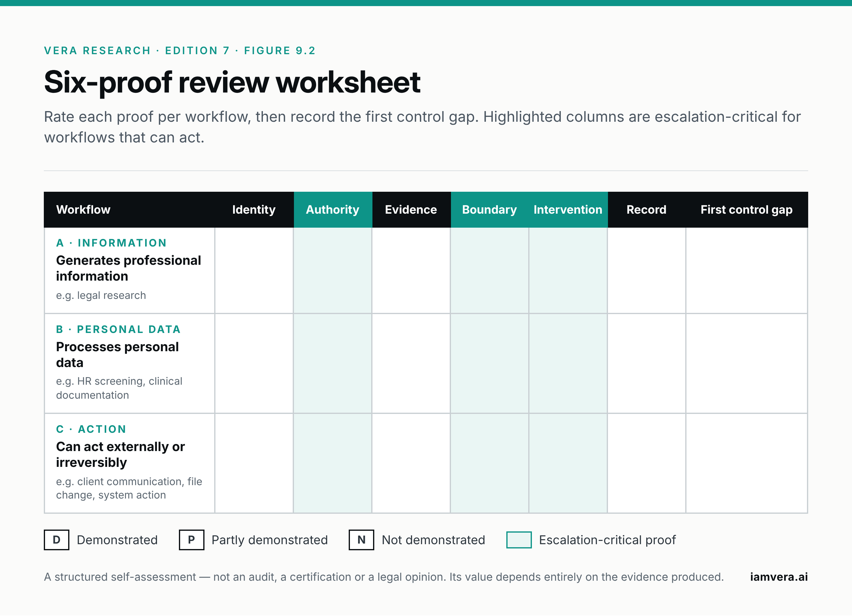The image size is (852, 616).
Task: Click 'Processes personal data' workflow title
Action: 117,355
